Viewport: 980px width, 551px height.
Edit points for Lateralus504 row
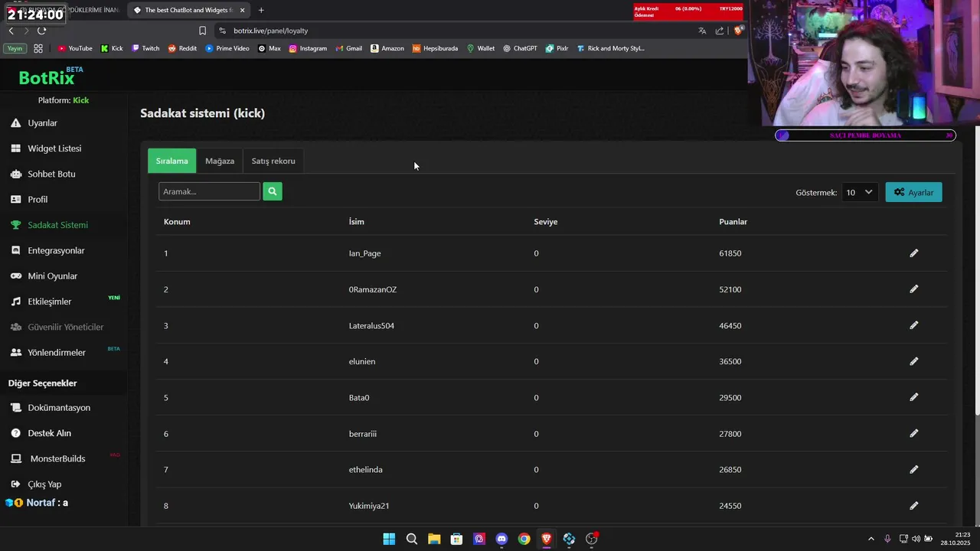tap(913, 325)
